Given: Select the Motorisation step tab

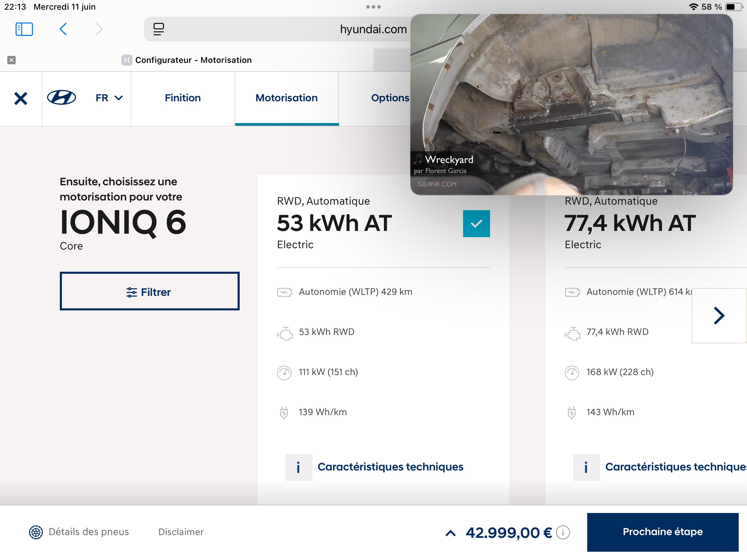Looking at the screenshot, I should point(286,98).
